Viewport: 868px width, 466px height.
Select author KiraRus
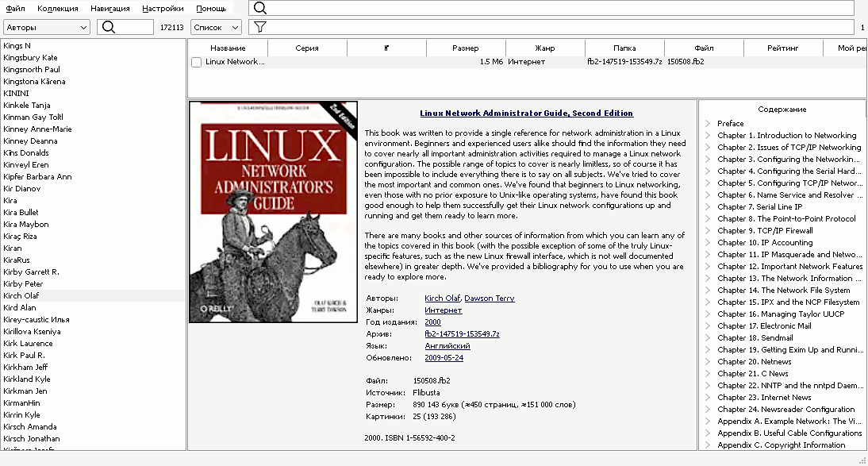tap(93, 260)
